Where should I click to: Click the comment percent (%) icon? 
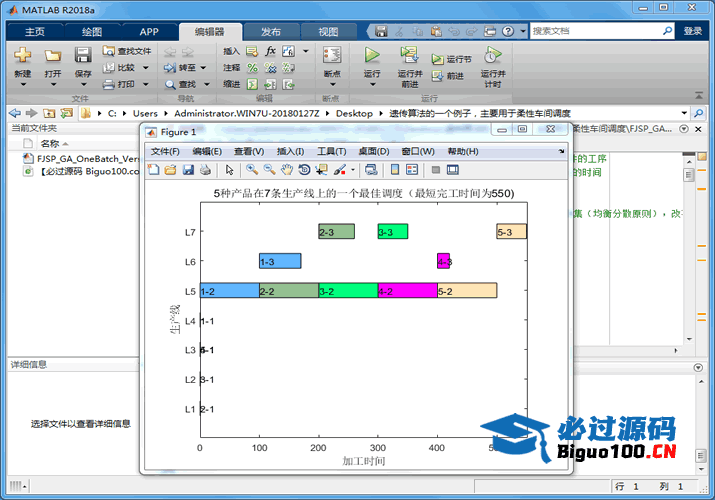click(252, 68)
